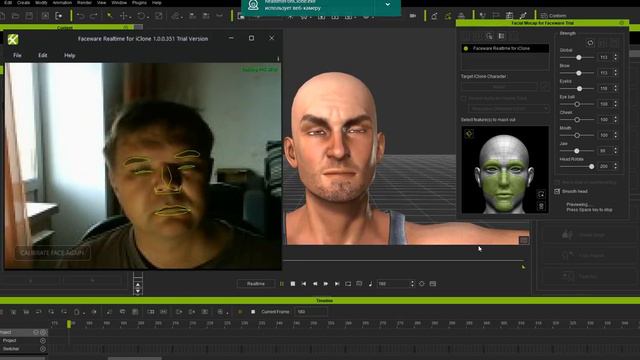Select the Move tool crosshair icon

[x=124, y=16]
